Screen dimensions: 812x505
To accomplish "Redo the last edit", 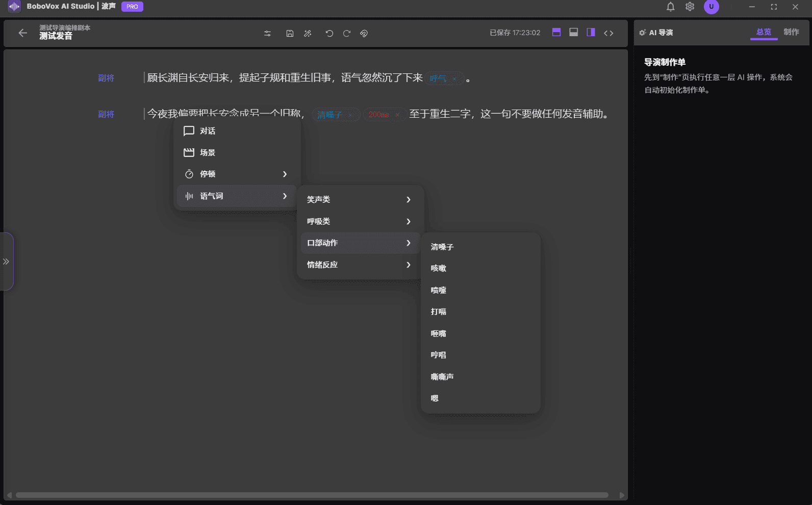I will (347, 34).
